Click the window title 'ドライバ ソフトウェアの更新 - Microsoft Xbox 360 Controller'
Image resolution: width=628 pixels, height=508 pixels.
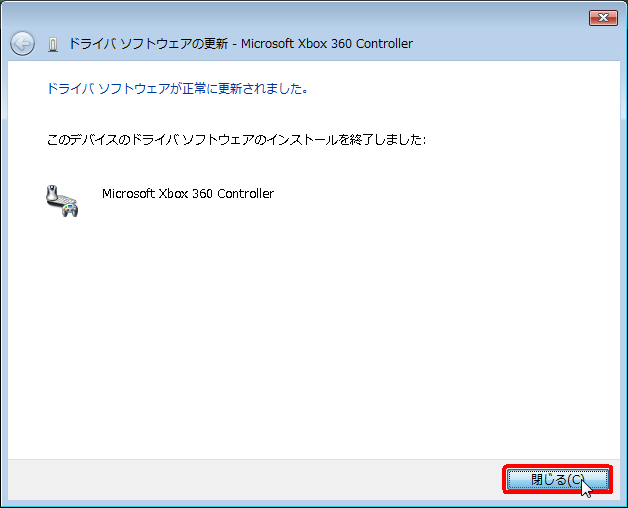[x=241, y=43]
